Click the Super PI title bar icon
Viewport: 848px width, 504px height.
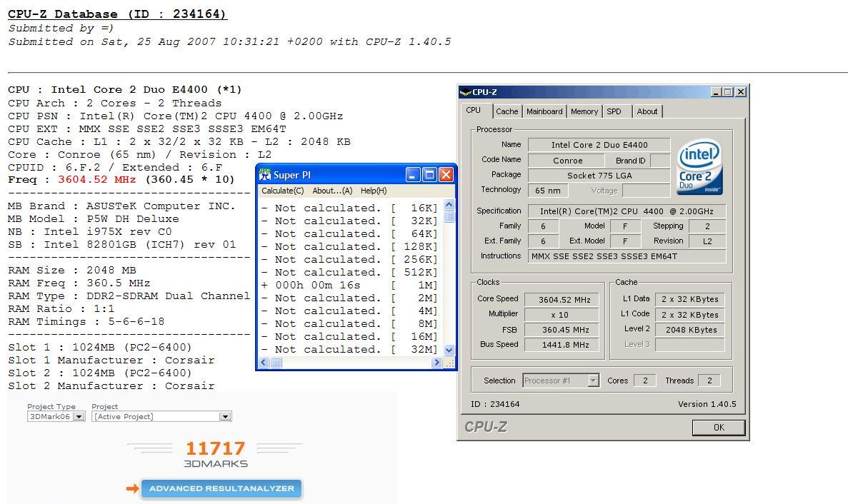point(264,174)
